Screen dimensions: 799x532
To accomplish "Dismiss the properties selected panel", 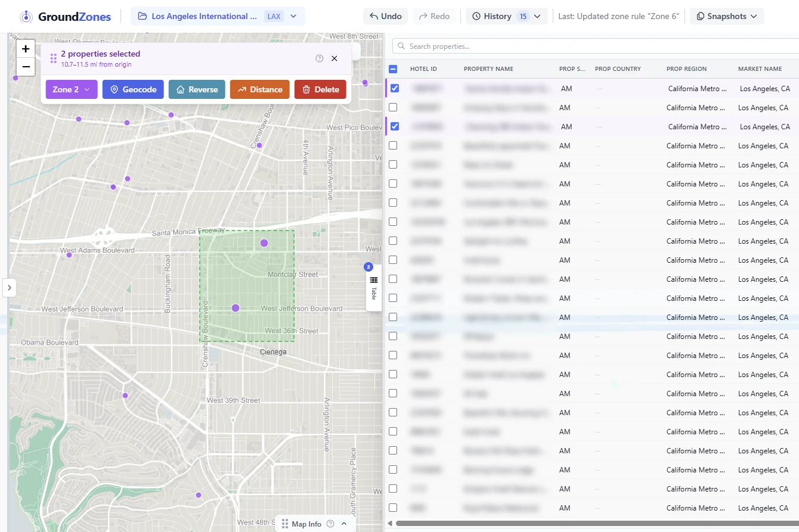I will click(335, 58).
